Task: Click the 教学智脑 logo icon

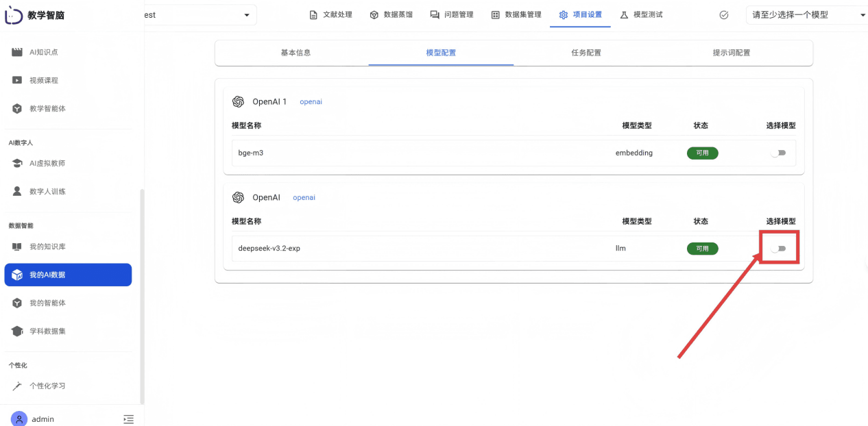Action: click(13, 15)
